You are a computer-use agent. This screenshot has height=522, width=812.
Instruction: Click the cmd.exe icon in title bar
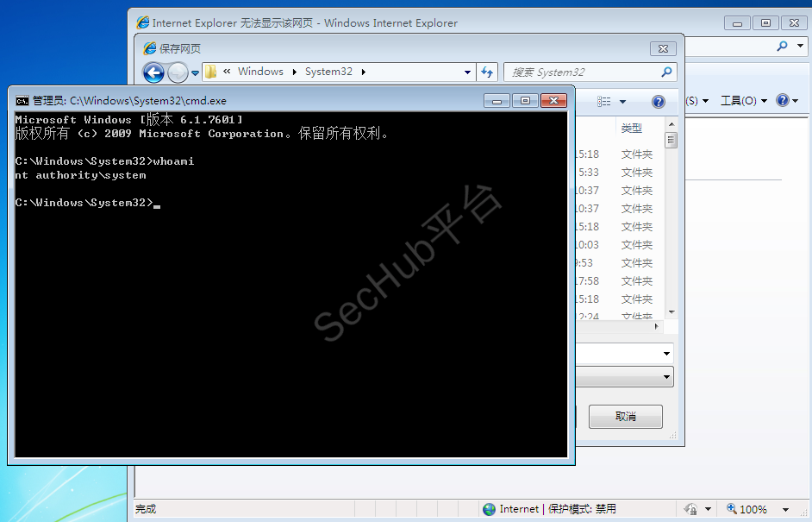pos(22,101)
